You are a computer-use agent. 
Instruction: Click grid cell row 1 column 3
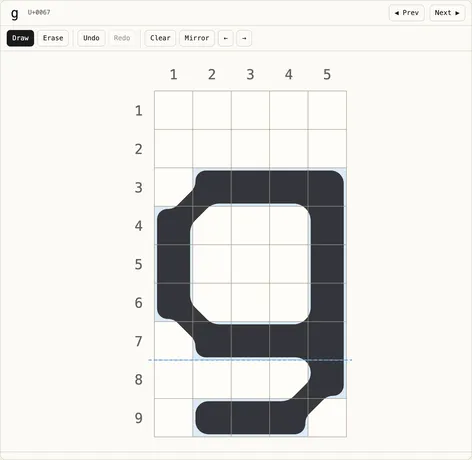(250, 110)
